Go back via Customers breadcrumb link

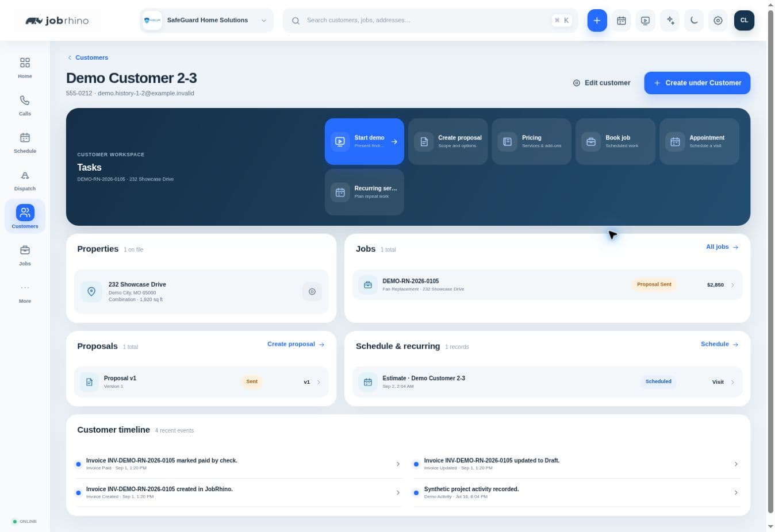pyautogui.click(x=88, y=57)
